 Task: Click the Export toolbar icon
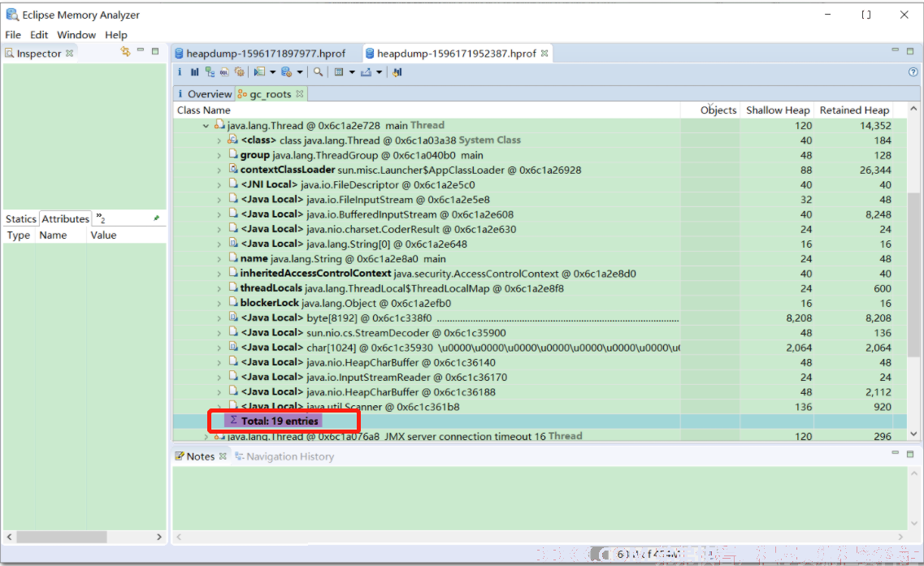(366, 71)
